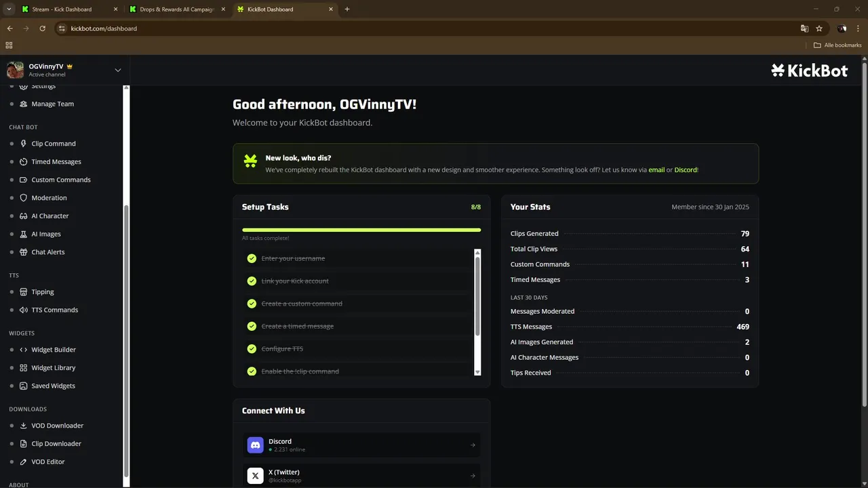Open the browser apps grid icon
Viewport: 868px width, 488px height.
coord(9,45)
